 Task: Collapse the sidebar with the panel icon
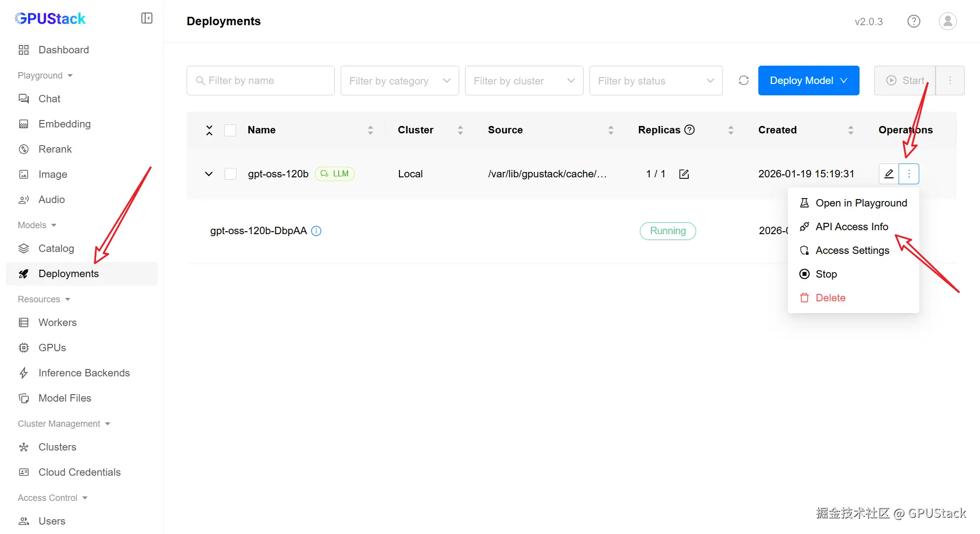tap(147, 18)
